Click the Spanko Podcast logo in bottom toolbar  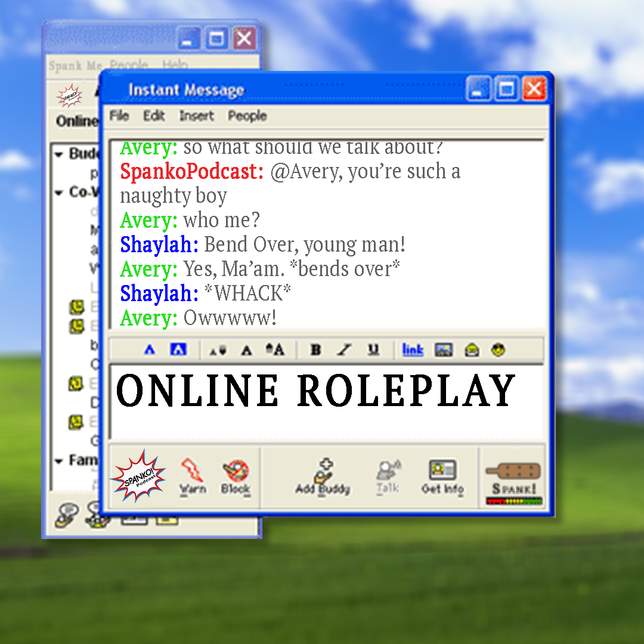[138, 476]
